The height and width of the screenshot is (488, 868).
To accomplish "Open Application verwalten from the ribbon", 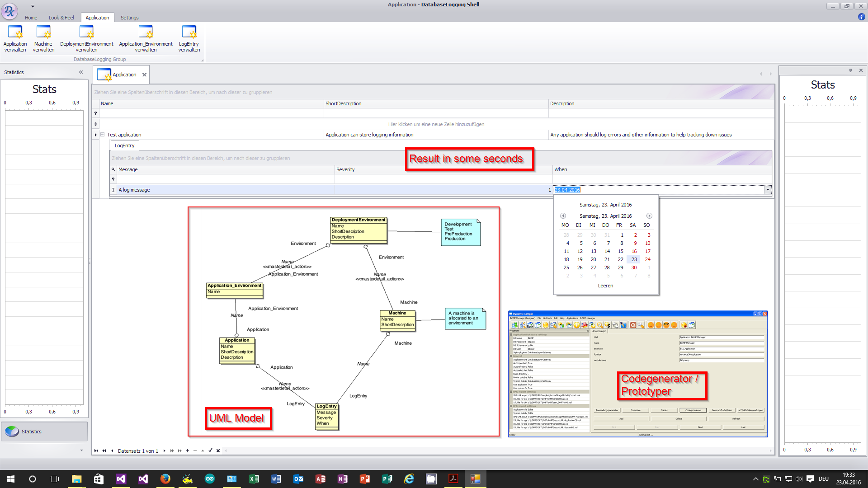I will pos(15,38).
